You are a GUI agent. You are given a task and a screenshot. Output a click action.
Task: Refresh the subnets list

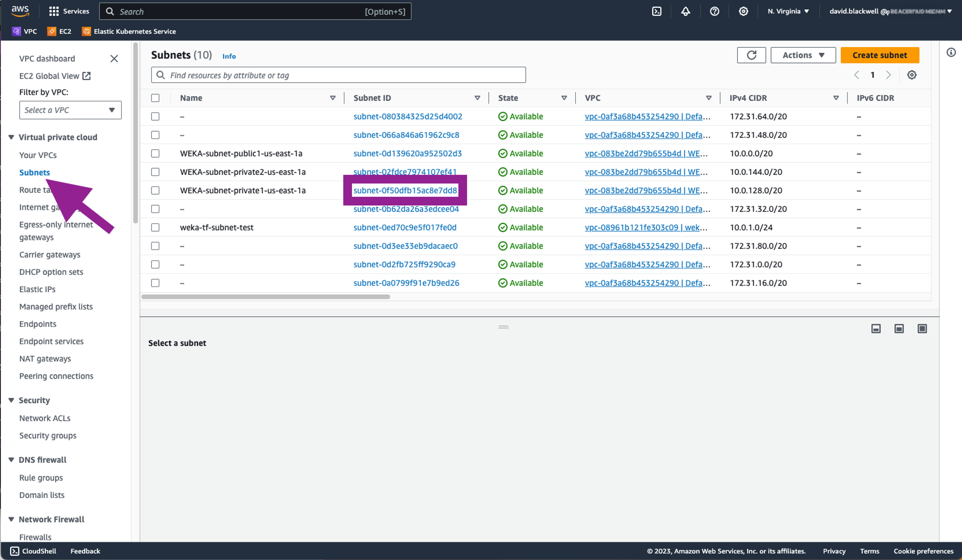point(751,55)
